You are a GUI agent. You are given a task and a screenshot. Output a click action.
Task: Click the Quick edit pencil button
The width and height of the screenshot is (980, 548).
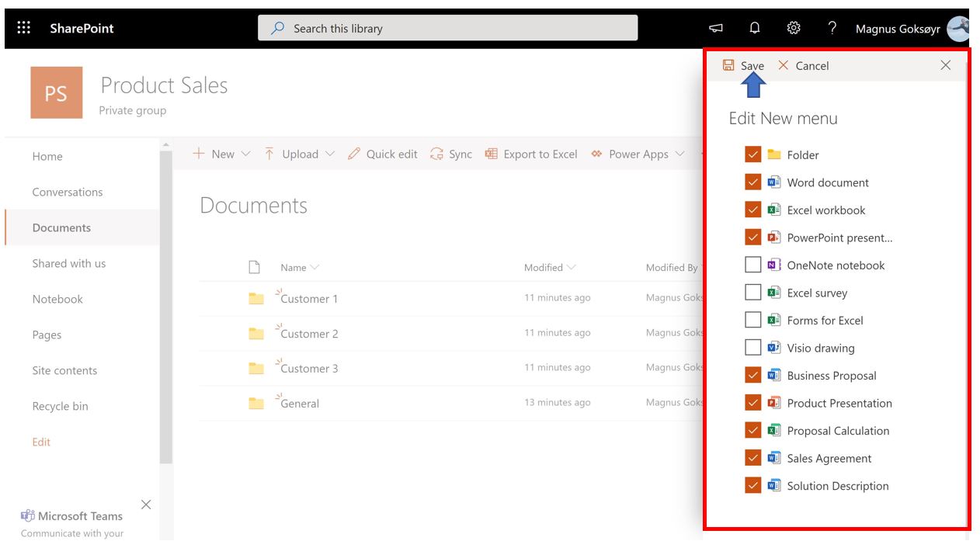coord(382,154)
